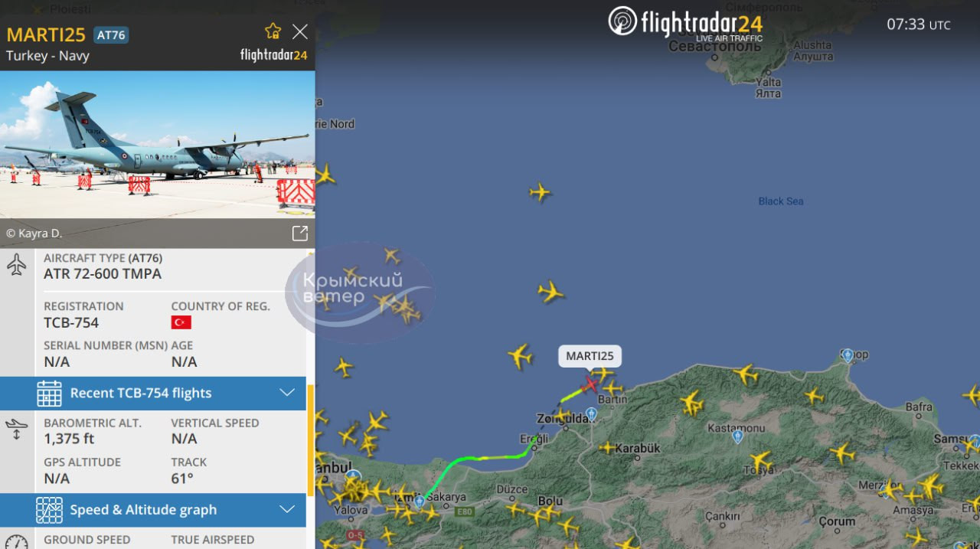Click the calendar icon for recent flights

[49, 393]
